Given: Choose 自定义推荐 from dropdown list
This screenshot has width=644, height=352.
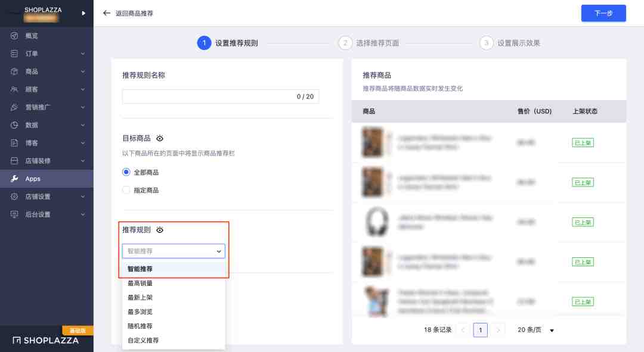Looking at the screenshot, I should 174,340.
